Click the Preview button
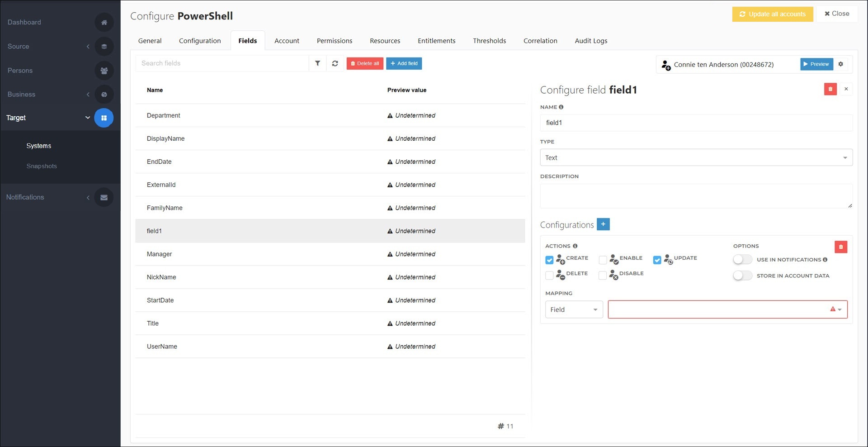 click(x=816, y=64)
